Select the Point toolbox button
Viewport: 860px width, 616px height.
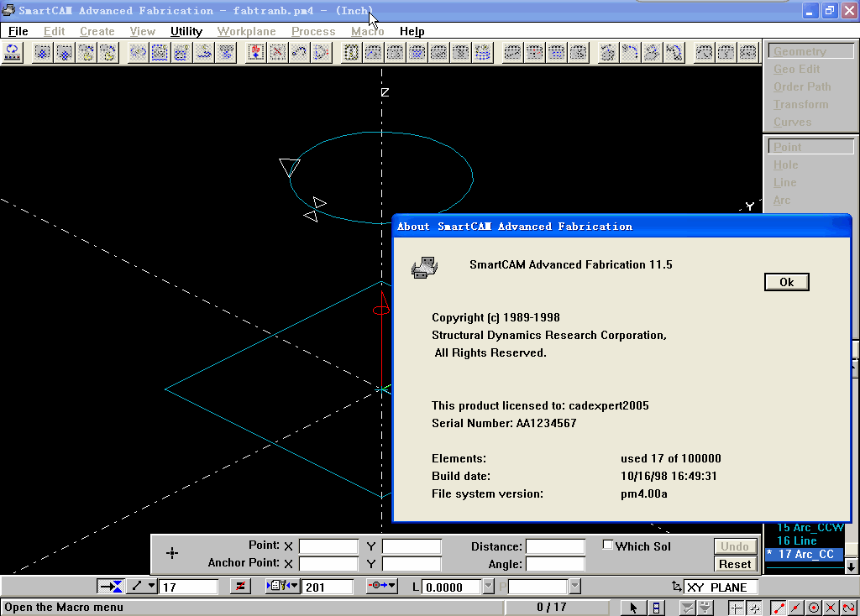[810, 147]
